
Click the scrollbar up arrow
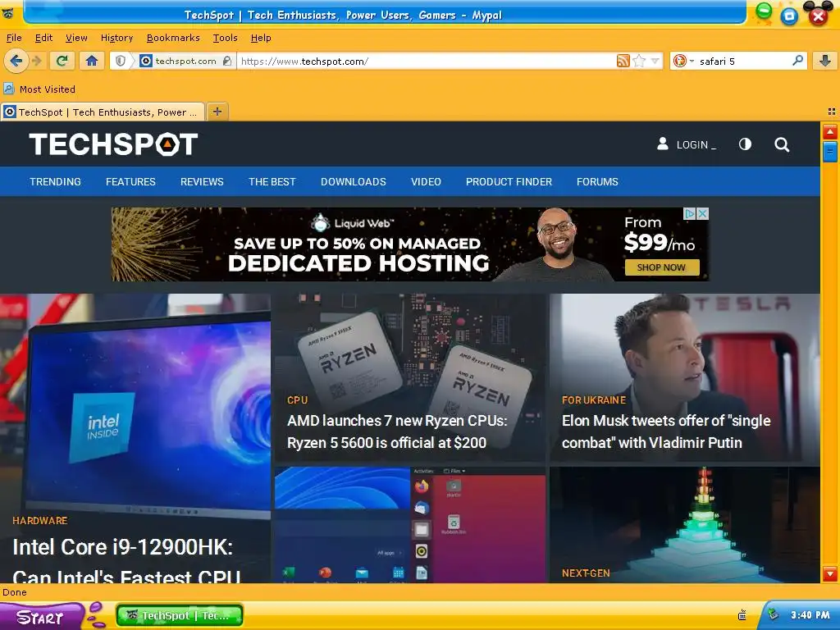click(x=830, y=132)
